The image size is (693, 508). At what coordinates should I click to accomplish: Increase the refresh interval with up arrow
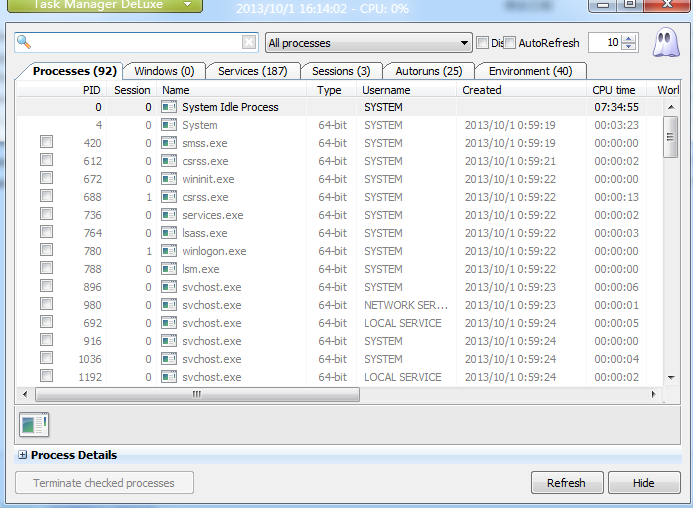coord(628,38)
